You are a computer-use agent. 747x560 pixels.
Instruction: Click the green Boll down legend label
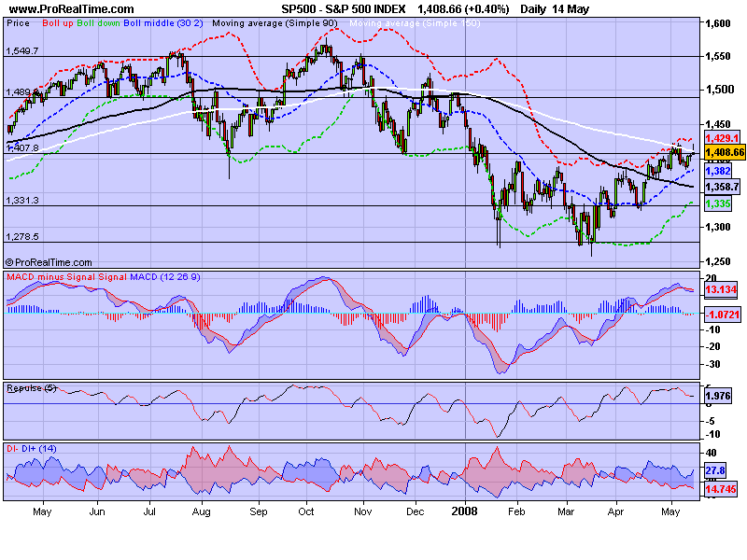pos(99,22)
